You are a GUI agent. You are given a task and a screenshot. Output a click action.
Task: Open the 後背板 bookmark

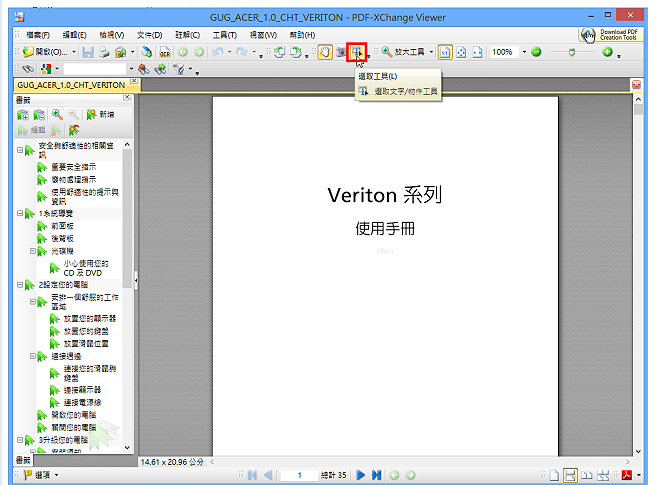coord(62,239)
